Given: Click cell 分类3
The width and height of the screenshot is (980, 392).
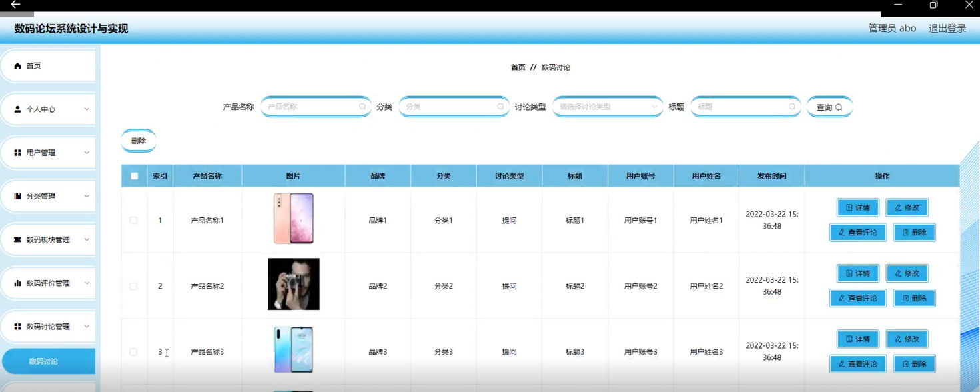Looking at the screenshot, I should [444, 352].
